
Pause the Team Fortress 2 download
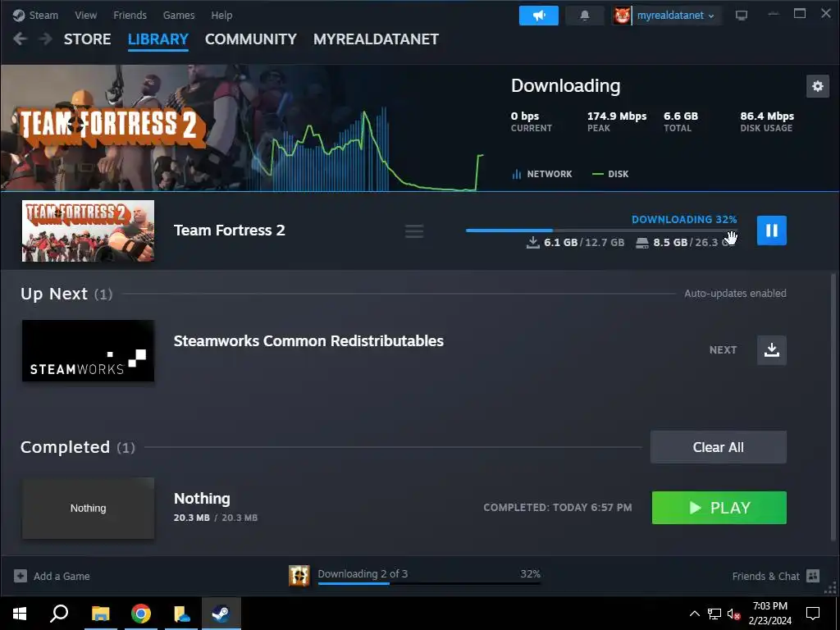771,231
